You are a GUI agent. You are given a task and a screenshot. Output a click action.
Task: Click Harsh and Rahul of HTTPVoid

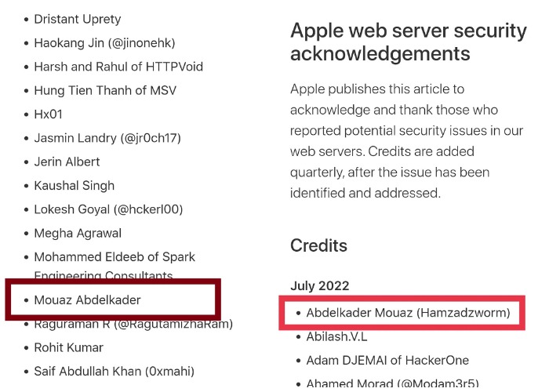118,67
